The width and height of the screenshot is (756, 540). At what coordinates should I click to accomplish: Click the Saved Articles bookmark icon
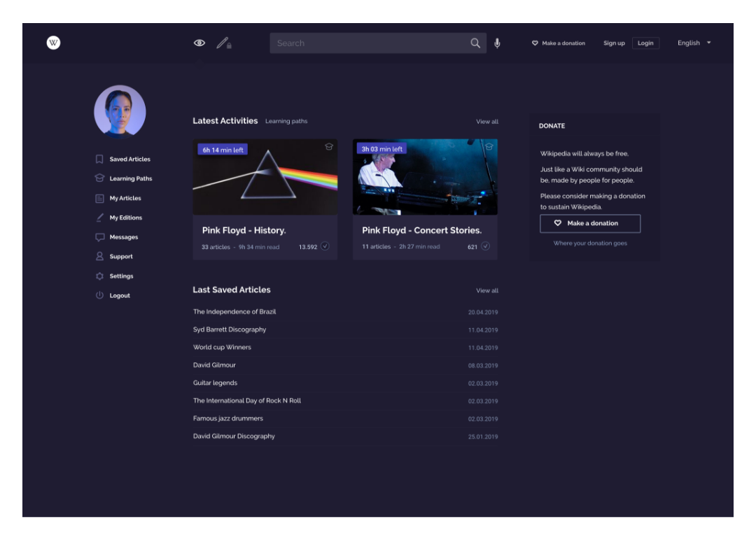(x=99, y=159)
